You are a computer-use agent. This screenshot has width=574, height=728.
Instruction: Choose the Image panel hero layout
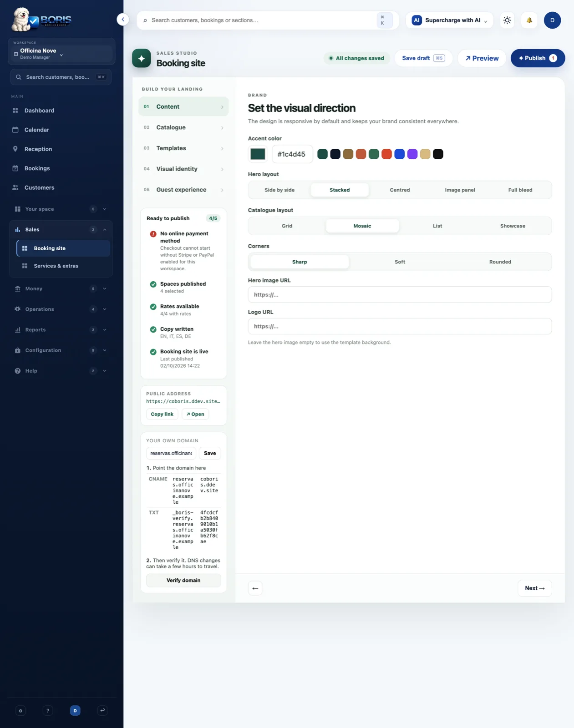pyautogui.click(x=460, y=190)
